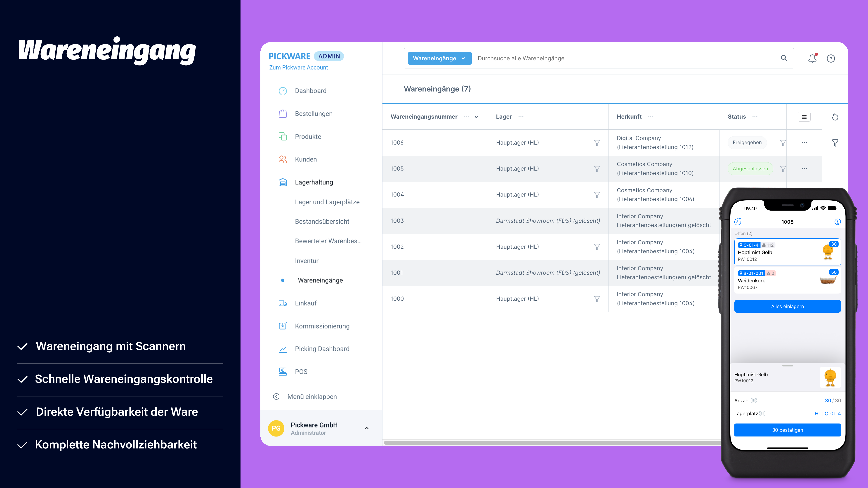
Task: Click the Lagerhaltung warehouse icon
Action: 283,182
